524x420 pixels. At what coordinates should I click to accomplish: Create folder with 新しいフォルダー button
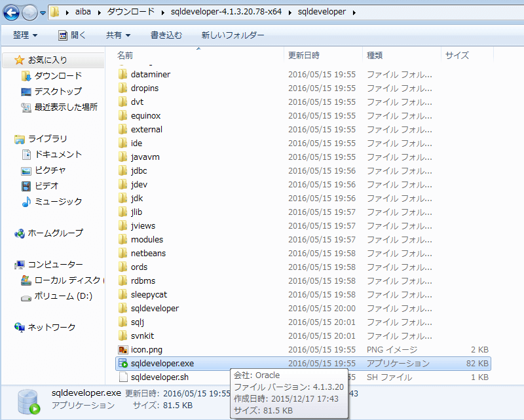click(233, 35)
